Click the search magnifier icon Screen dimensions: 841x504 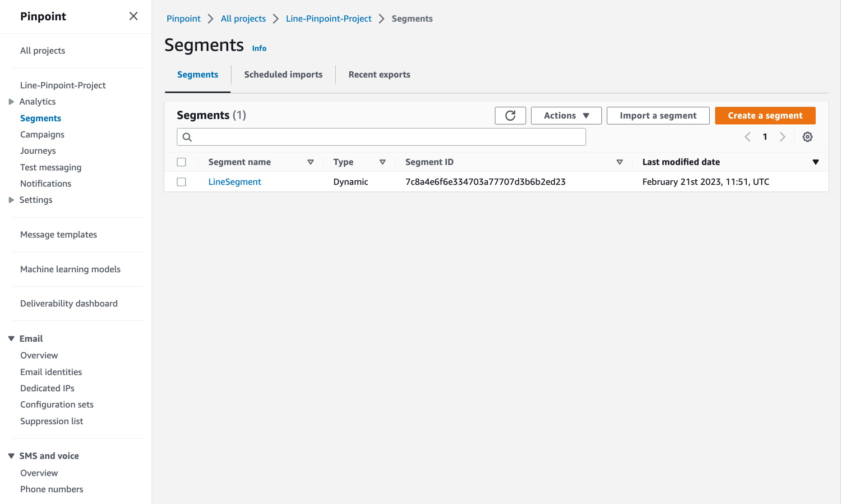tap(187, 137)
